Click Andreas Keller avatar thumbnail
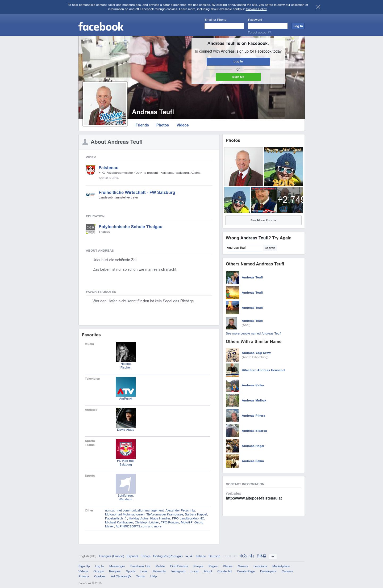The width and height of the screenshot is (383, 588). tap(232, 385)
